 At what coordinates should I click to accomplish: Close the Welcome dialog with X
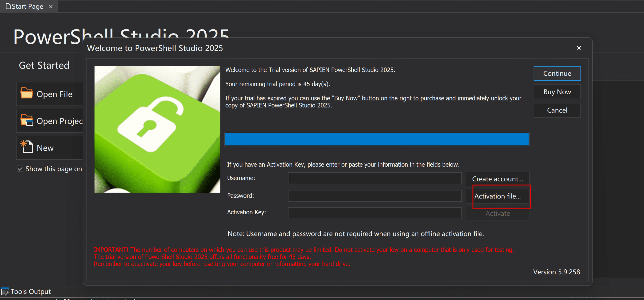(579, 48)
